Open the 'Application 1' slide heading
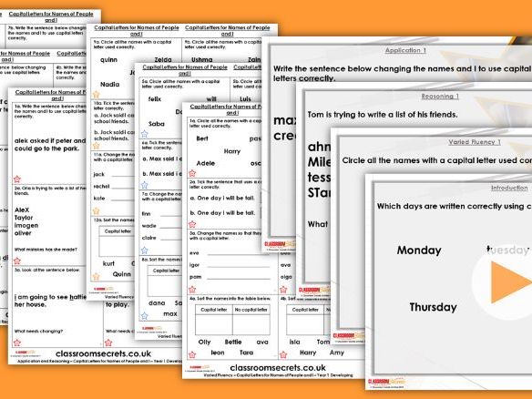This screenshot has height=399, width=532. click(405, 50)
